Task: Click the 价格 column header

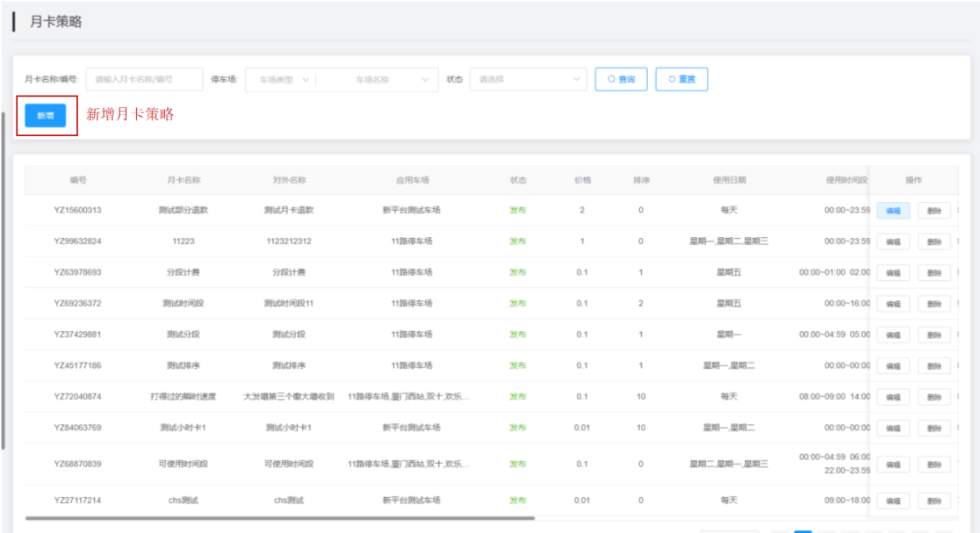Action: tap(582, 180)
